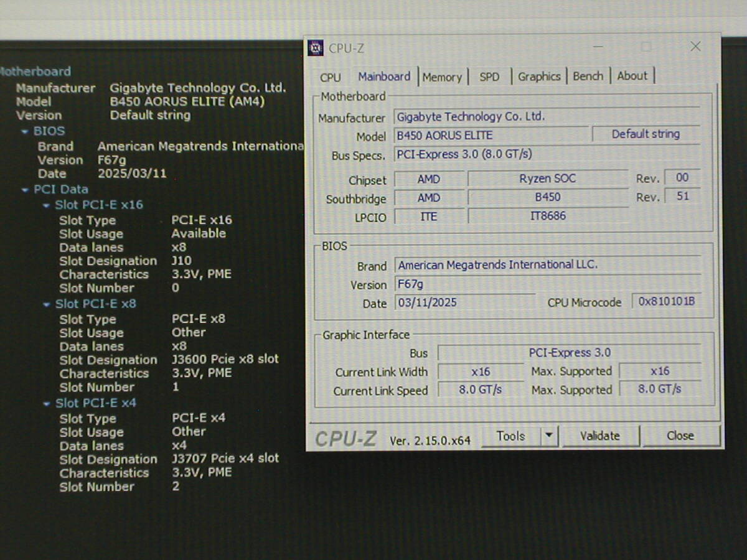Open the Tools dropdown arrow
This screenshot has width=747, height=560.
[x=549, y=436]
